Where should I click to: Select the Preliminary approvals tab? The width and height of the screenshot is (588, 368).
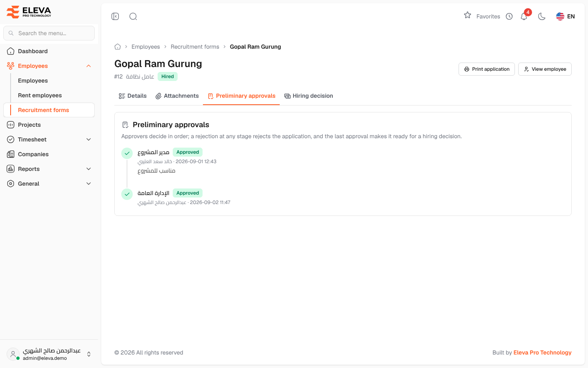tap(241, 96)
